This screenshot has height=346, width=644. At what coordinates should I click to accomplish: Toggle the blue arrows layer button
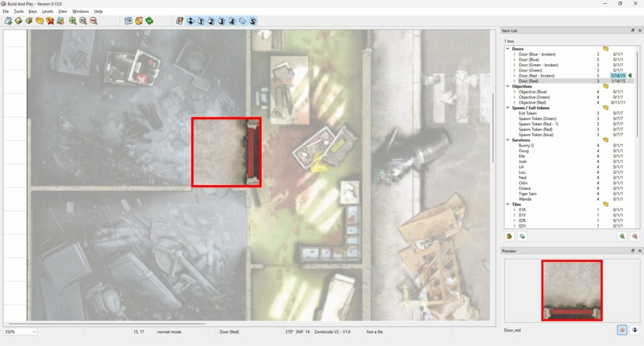(x=191, y=21)
